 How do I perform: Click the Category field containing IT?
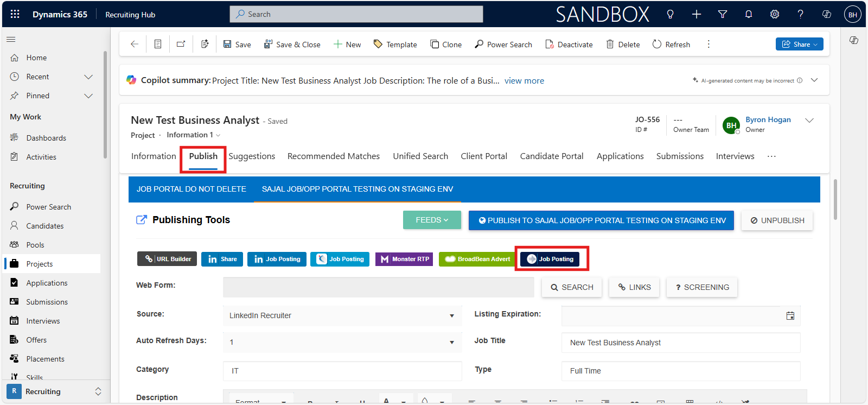pyautogui.click(x=342, y=371)
